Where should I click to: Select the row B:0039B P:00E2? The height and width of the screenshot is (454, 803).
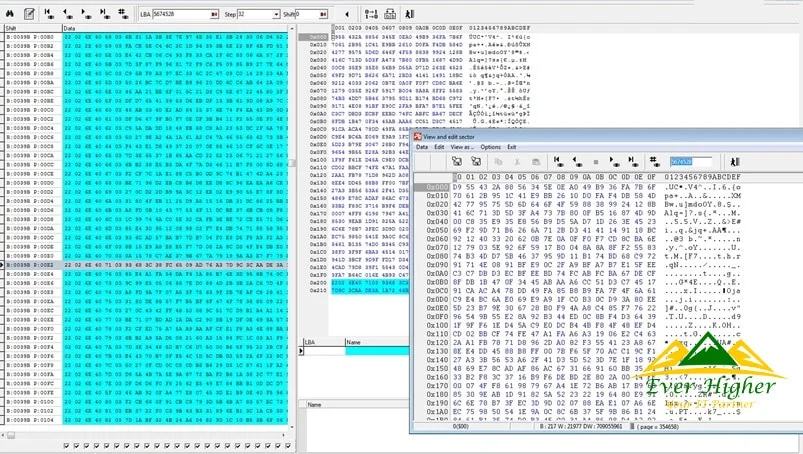[x=146, y=265]
